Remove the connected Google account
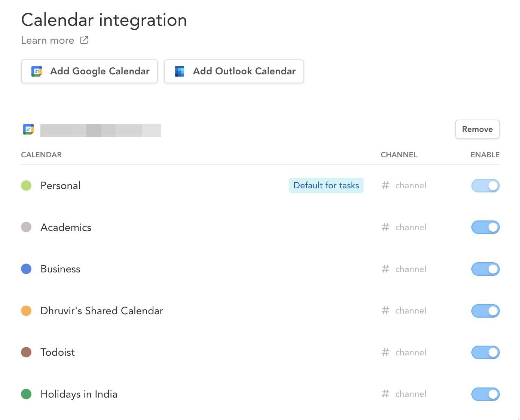 [x=477, y=129]
